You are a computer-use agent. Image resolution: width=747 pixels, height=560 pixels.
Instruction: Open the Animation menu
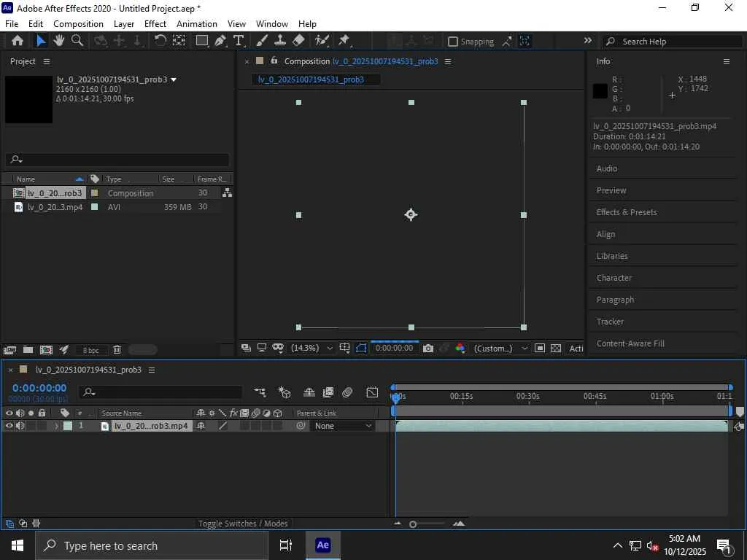[197, 24]
